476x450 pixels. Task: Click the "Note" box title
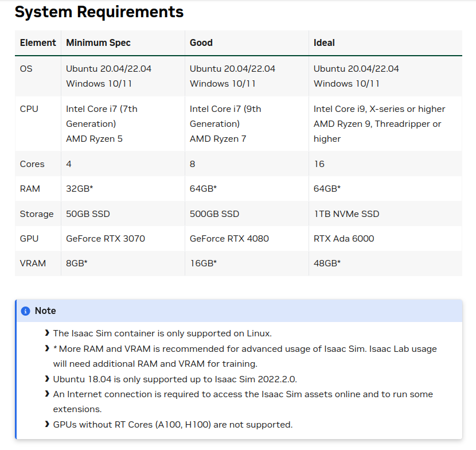click(45, 311)
